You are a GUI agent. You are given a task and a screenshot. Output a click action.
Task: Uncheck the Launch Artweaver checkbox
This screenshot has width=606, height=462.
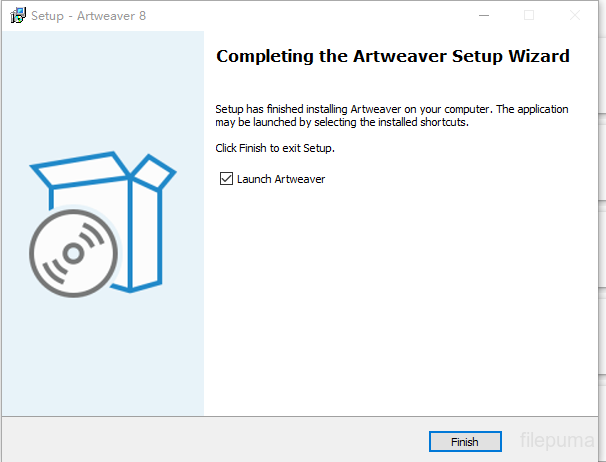pyautogui.click(x=225, y=179)
